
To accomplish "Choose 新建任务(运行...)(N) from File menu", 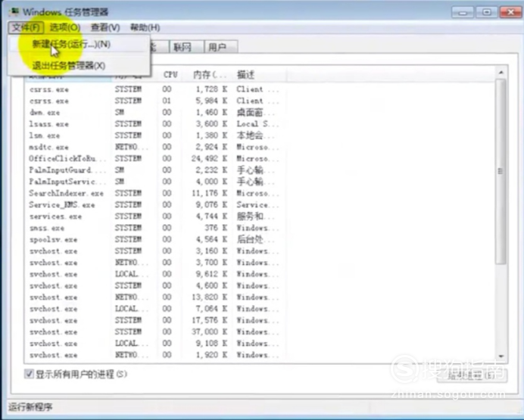I will (x=79, y=44).
